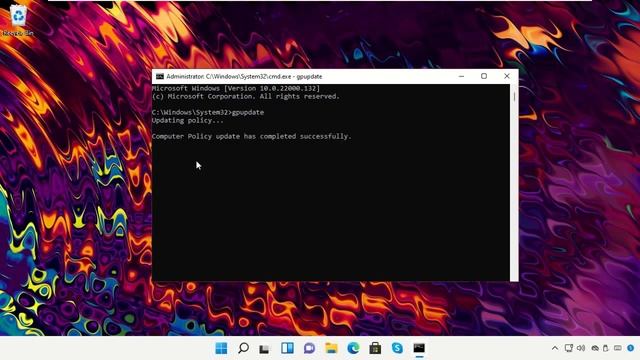The width and height of the screenshot is (640, 360).
Task: Open taskbar Search magnifier
Action: [x=243, y=348]
